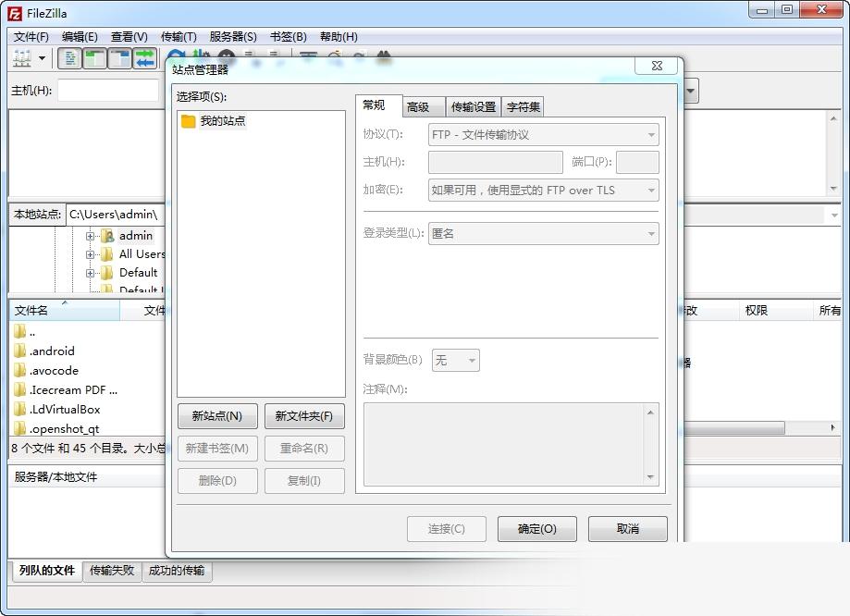Screen dimensions: 850x616
Task: Confirm with the 确定(O) button
Action: click(537, 529)
